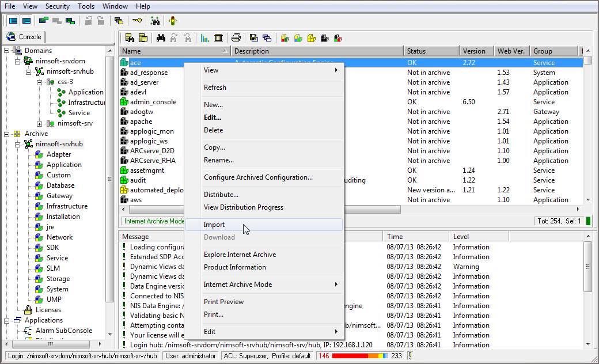
Task: Collapse the css-3 tree node
Action: [39, 82]
